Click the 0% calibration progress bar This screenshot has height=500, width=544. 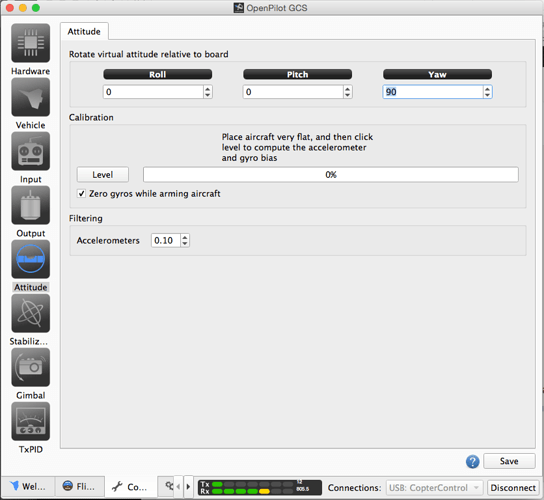point(331,175)
